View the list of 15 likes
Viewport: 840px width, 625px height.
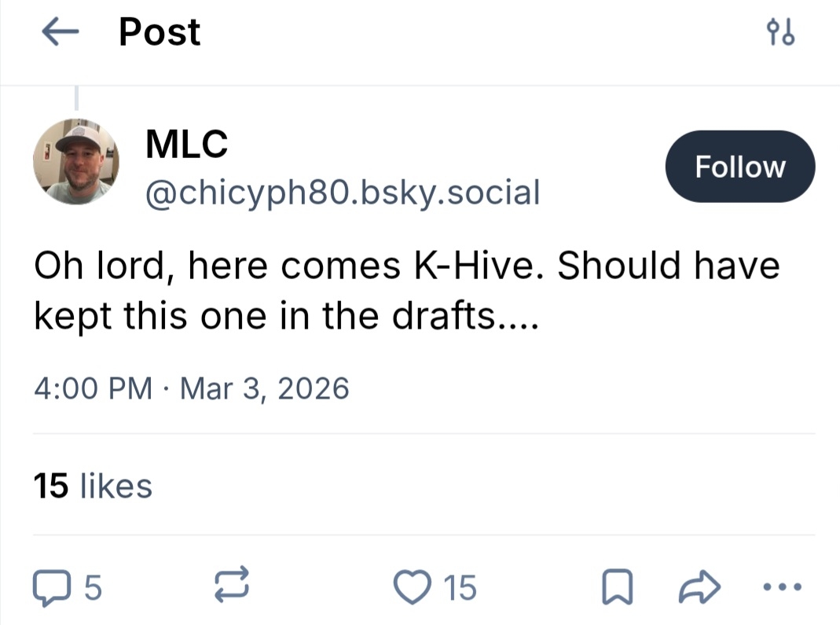93,485
